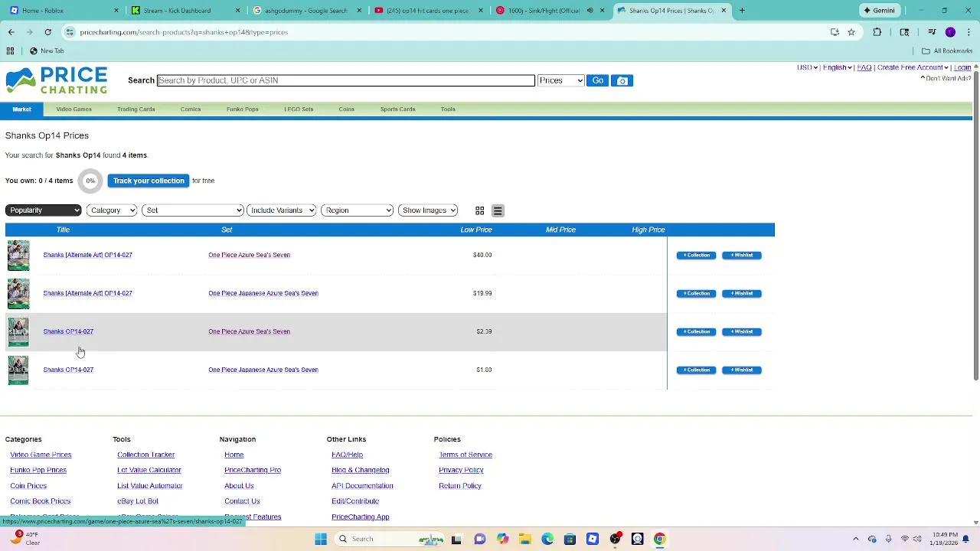The image size is (980, 551).
Task: Open the Category filter dropdown
Action: (111, 210)
